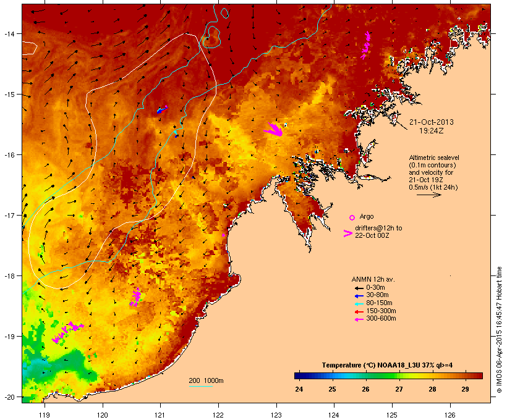
Task: Click the color bar tick label 24
Action: coord(299,389)
